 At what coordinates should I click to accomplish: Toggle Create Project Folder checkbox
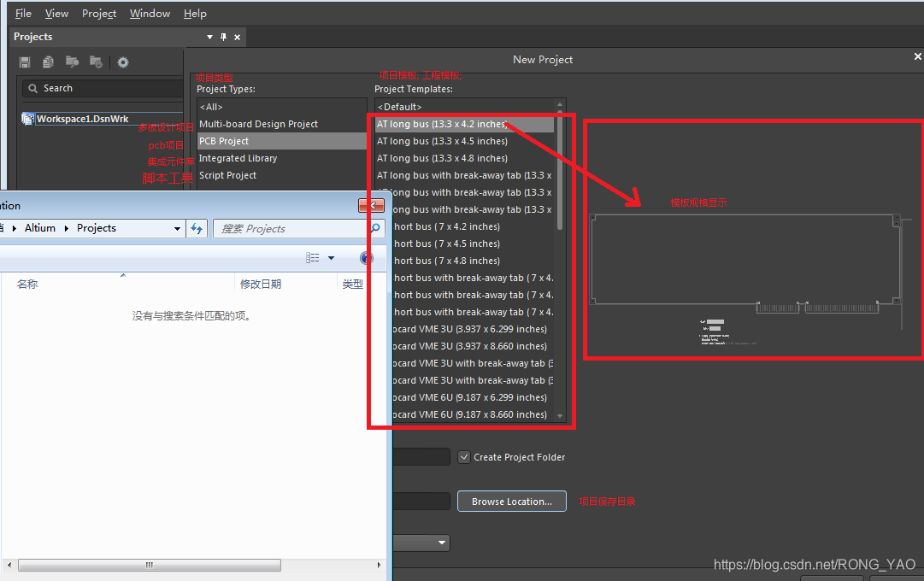coord(464,457)
